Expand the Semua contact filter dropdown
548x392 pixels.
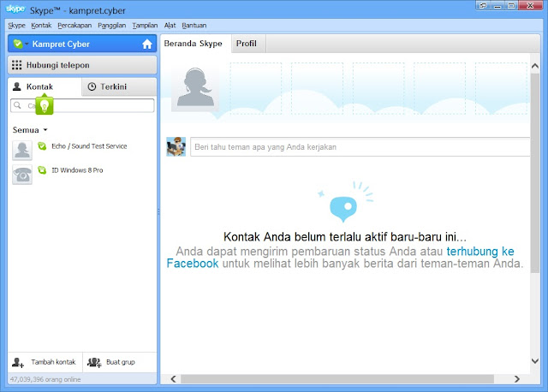click(x=30, y=130)
